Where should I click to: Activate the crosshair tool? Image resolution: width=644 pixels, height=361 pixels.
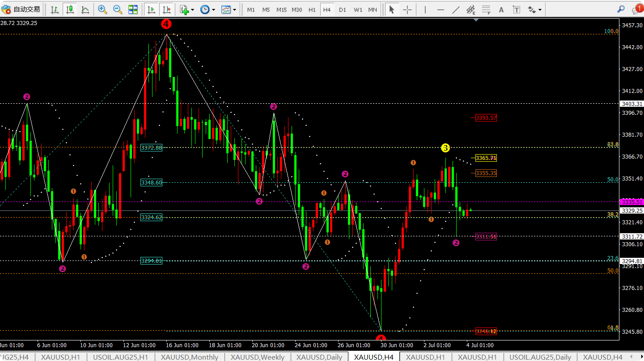[x=407, y=9]
